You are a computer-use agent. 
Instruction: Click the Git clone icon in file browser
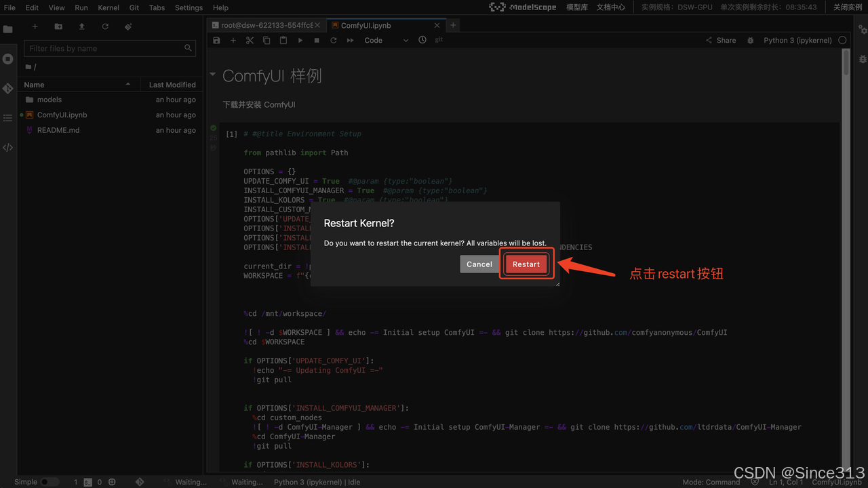(x=128, y=26)
